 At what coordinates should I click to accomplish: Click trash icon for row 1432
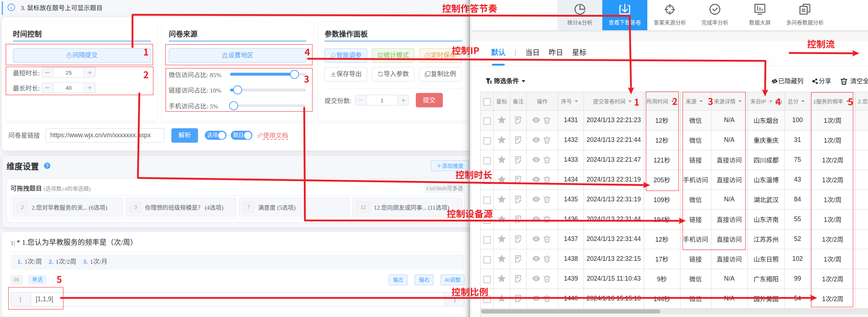(x=547, y=140)
